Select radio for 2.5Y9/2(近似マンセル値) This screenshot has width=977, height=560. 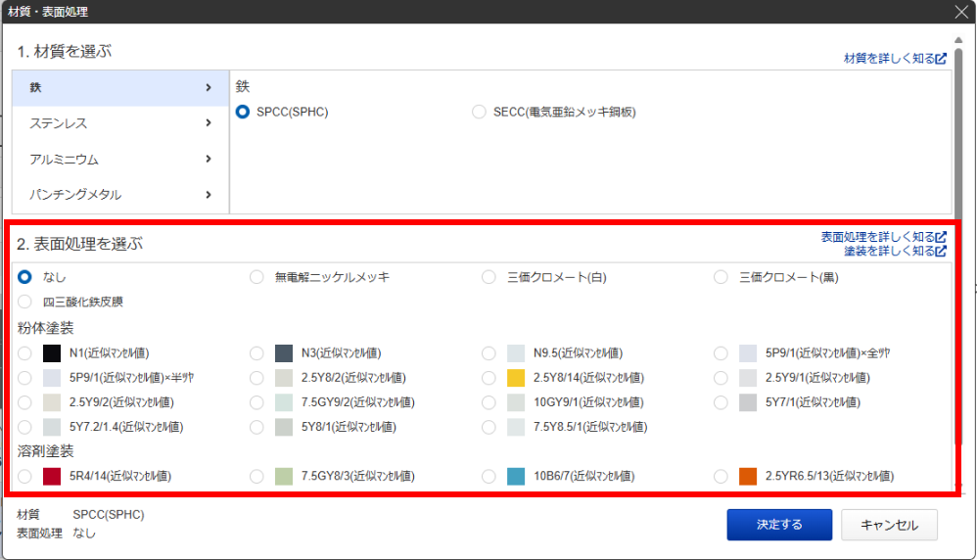[x=24, y=403]
